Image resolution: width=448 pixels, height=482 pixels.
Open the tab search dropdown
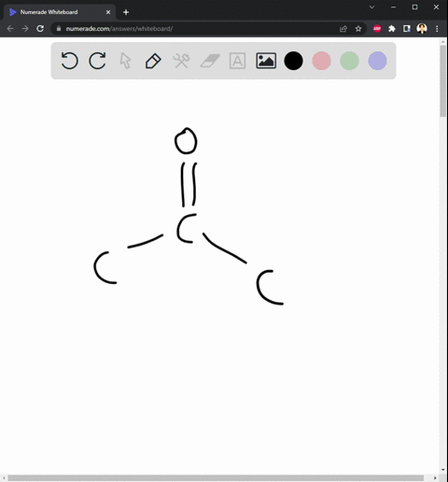tap(371, 7)
